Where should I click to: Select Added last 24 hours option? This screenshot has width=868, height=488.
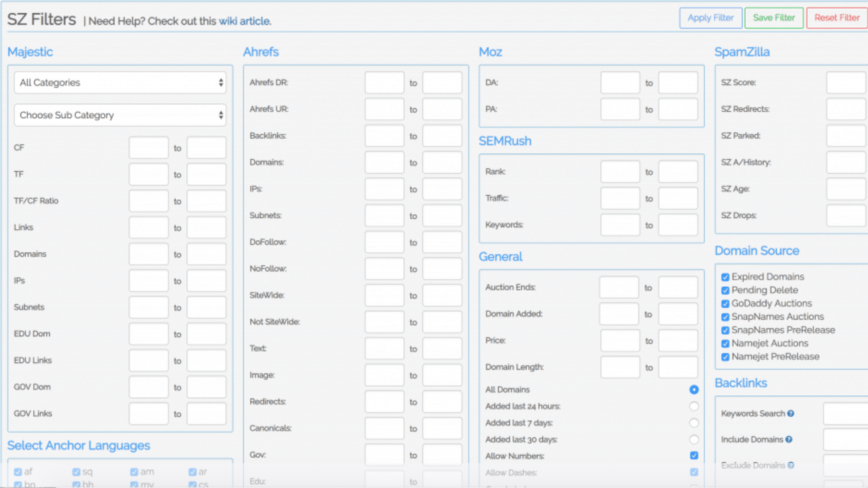(x=694, y=406)
